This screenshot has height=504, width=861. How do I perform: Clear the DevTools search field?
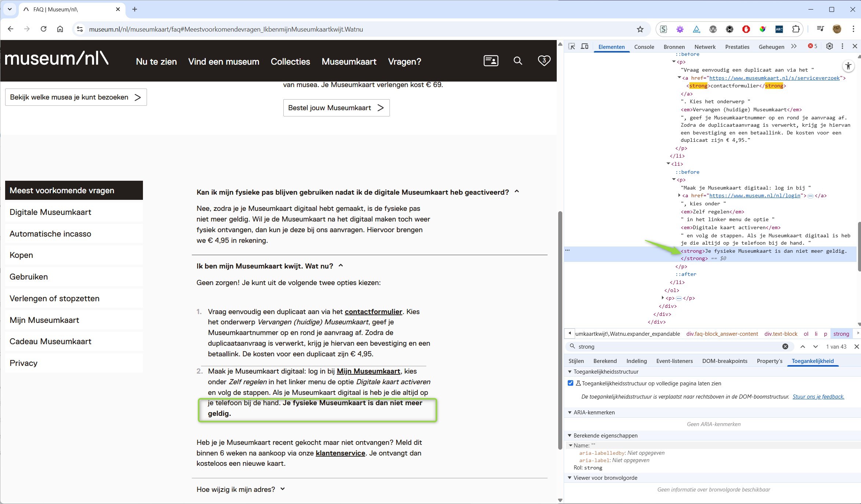click(x=785, y=346)
